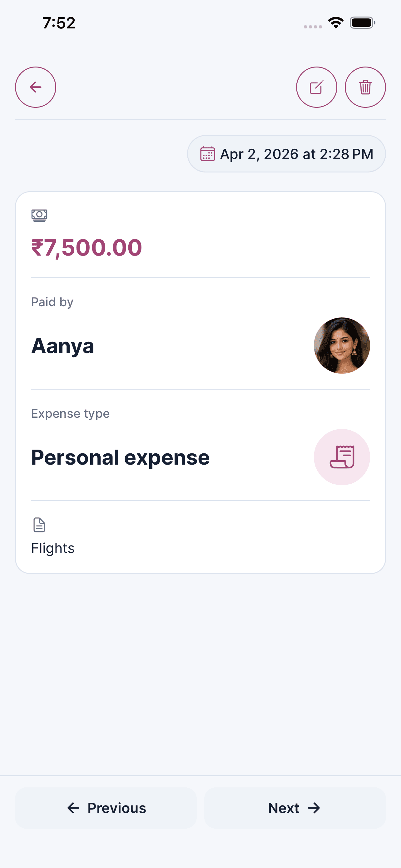Tap the note document icon above Flights

(x=39, y=525)
